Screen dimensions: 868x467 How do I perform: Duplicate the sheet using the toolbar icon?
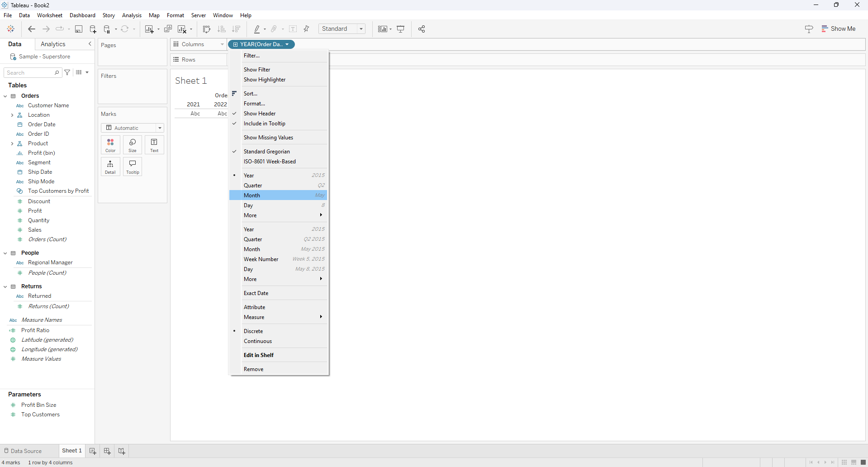tap(168, 29)
